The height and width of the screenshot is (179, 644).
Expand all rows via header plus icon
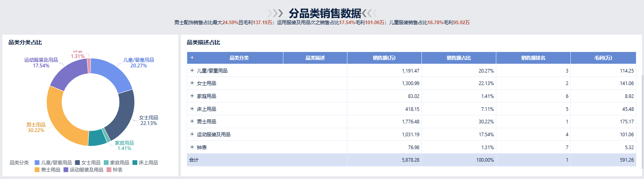pos(192,58)
